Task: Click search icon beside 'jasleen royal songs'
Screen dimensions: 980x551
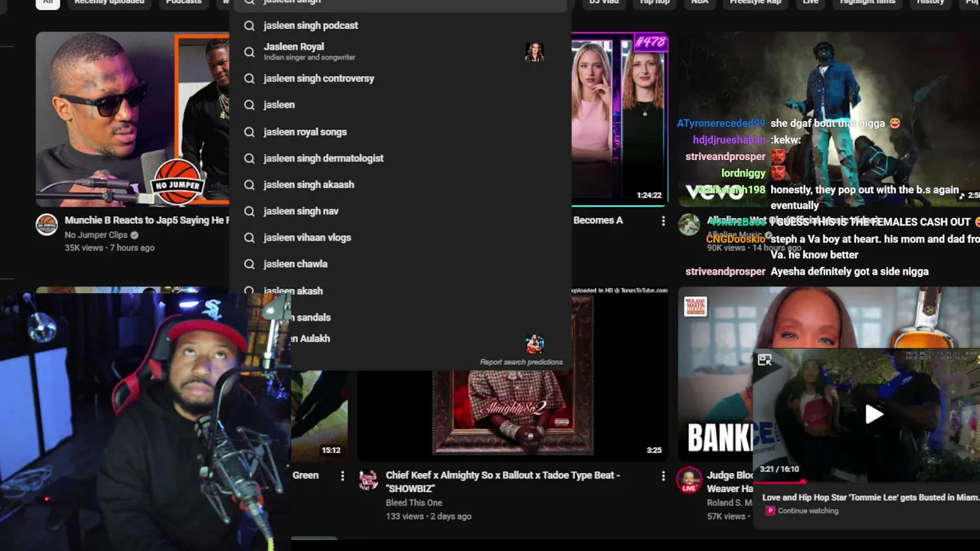Action: pyautogui.click(x=249, y=132)
